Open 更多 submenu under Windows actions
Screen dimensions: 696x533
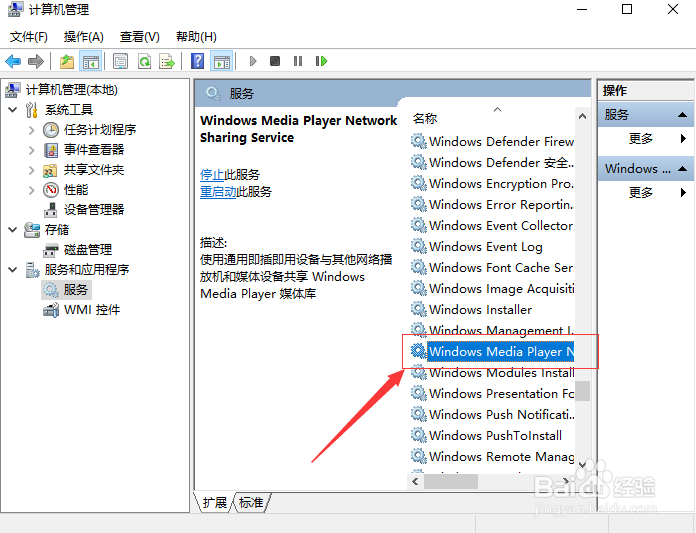641,193
